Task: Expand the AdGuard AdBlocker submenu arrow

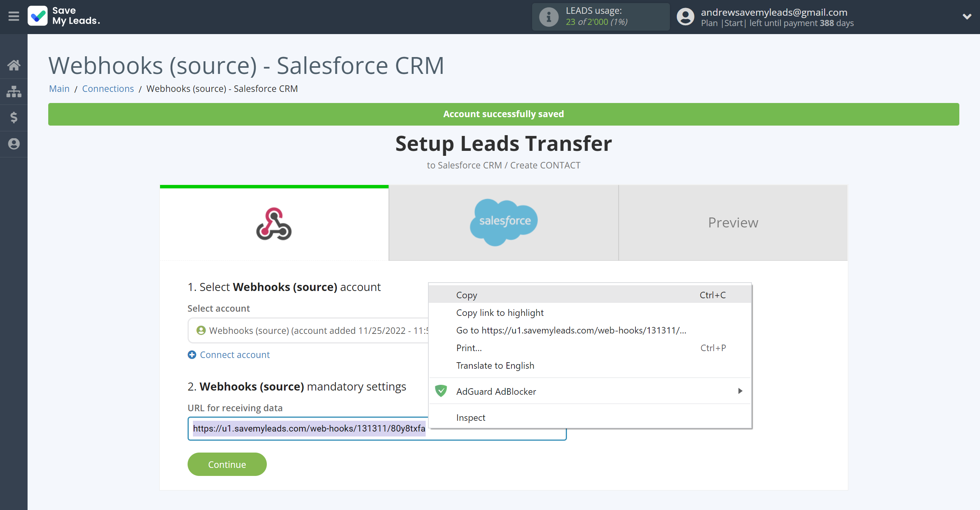Action: 740,391
